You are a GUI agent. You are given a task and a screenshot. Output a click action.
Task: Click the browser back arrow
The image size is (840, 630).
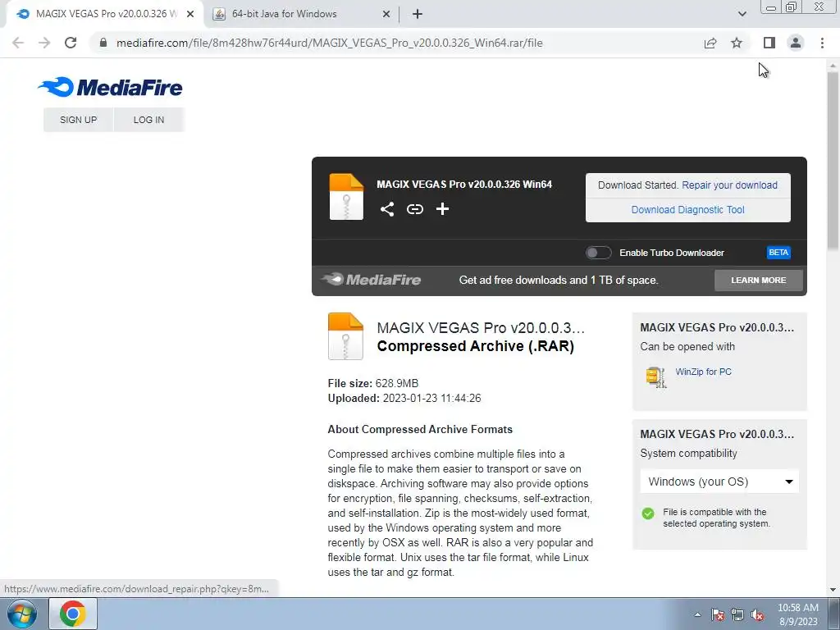pos(18,43)
